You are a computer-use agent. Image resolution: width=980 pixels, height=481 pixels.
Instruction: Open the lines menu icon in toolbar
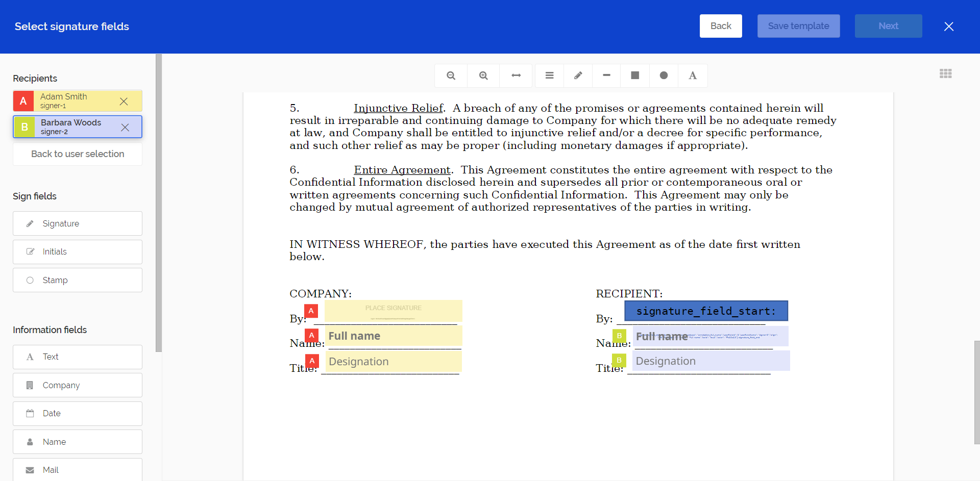click(549, 75)
